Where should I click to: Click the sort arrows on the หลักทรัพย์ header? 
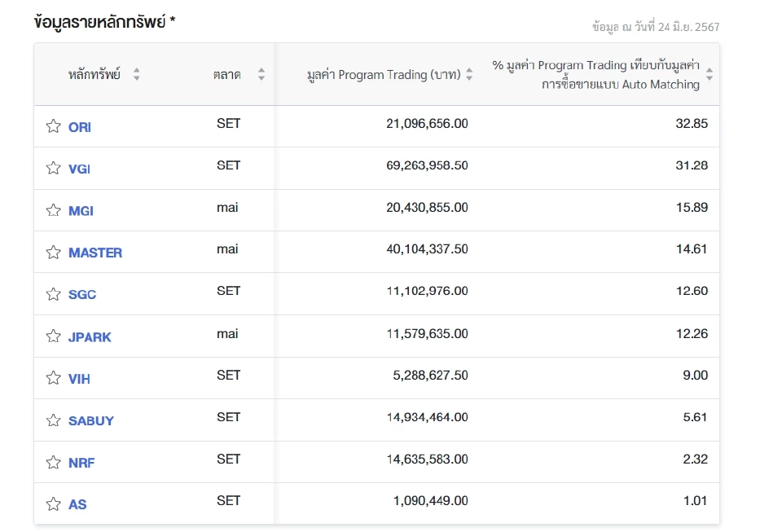[137, 73]
